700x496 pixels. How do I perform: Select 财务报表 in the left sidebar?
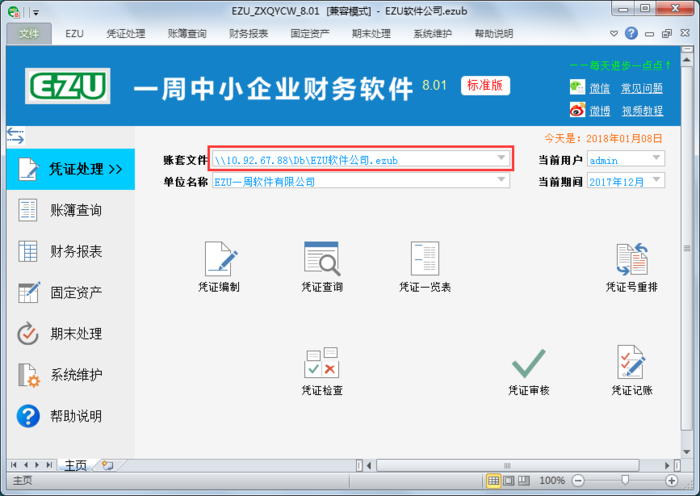[71, 251]
